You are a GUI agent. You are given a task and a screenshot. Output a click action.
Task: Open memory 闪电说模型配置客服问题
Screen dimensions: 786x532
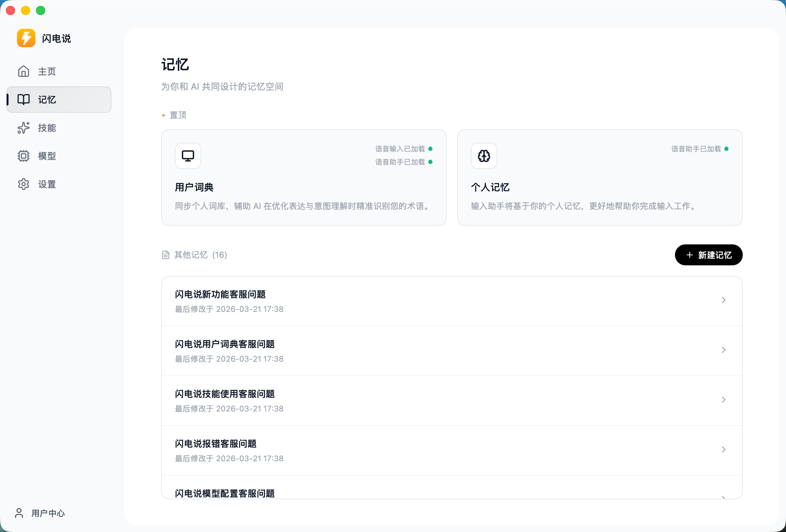coord(452,487)
